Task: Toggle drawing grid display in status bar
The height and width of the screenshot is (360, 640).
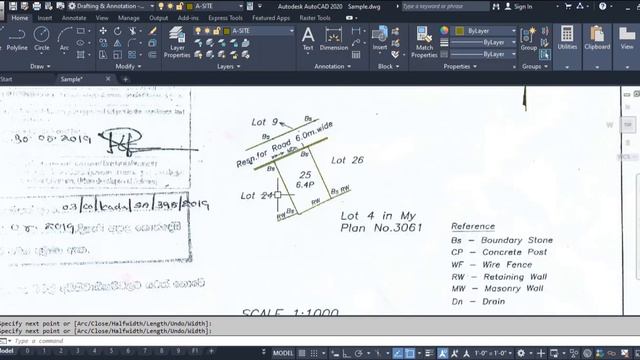Action: tap(302, 353)
